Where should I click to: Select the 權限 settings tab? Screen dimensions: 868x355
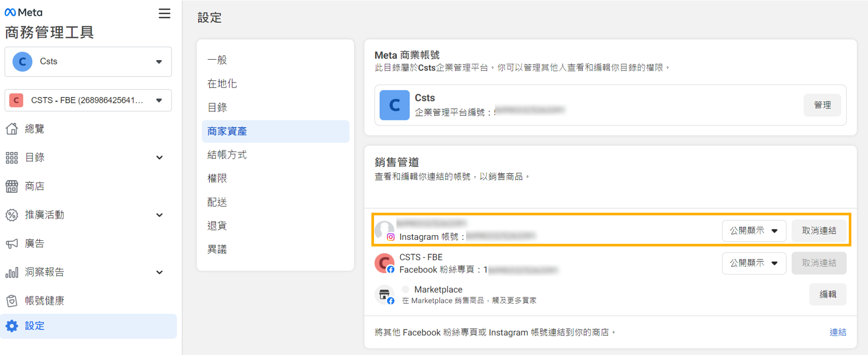(x=217, y=179)
